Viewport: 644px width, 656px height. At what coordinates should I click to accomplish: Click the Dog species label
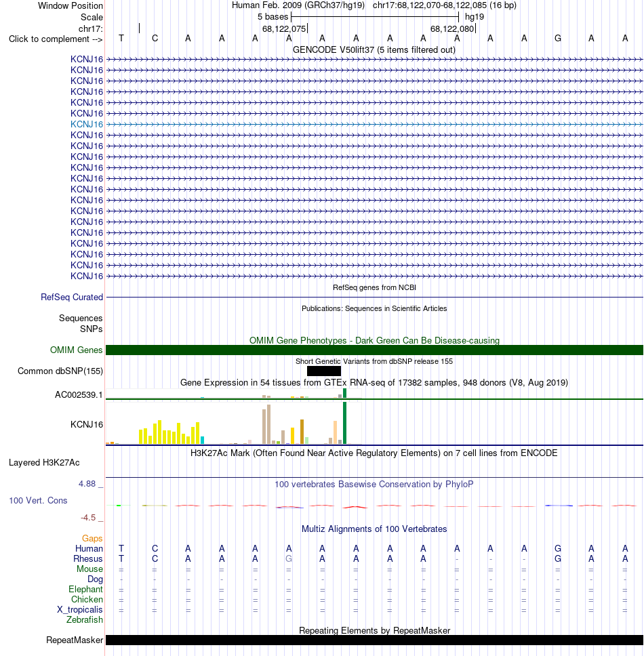[x=95, y=579]
